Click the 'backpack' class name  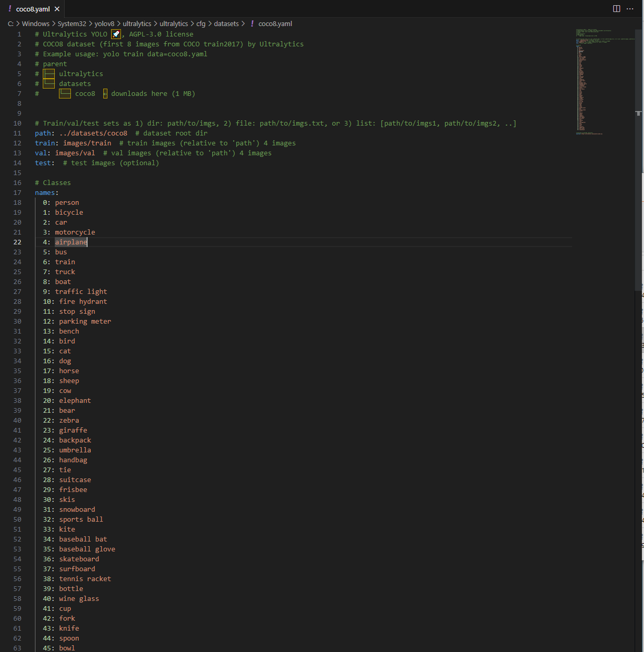coord(75,440)
